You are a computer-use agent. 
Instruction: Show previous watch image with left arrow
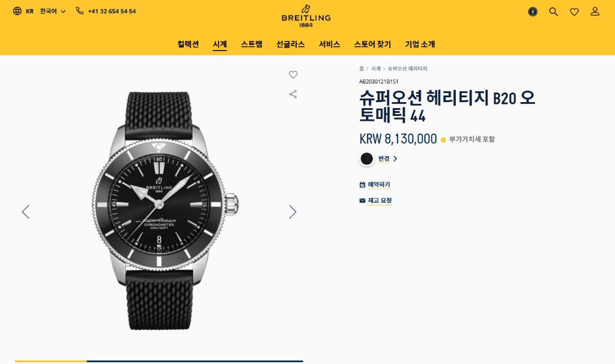click(26, 212)
